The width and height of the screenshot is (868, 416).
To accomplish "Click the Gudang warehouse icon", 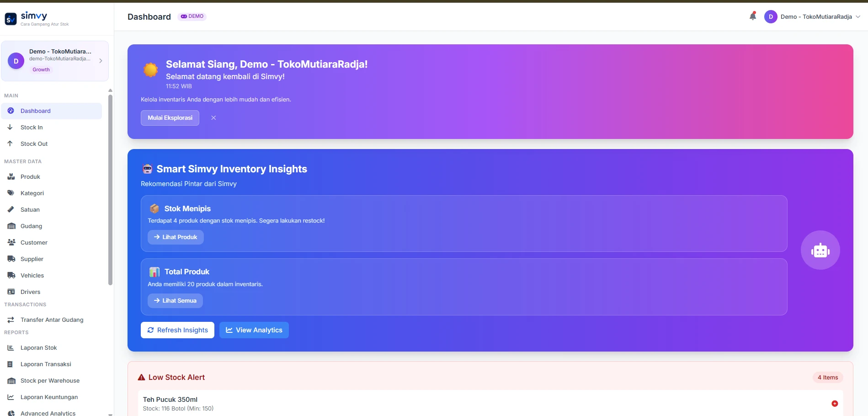I will coord(11,226).
